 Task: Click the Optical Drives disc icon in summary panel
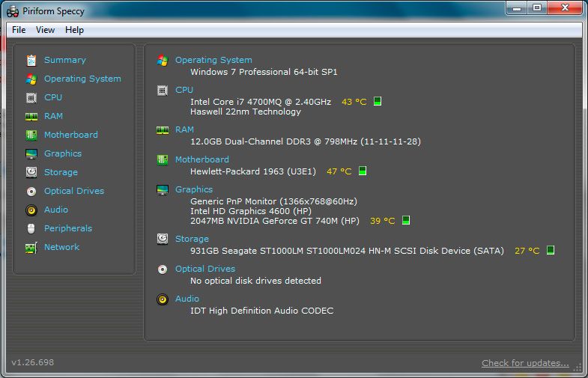point(163,269)
